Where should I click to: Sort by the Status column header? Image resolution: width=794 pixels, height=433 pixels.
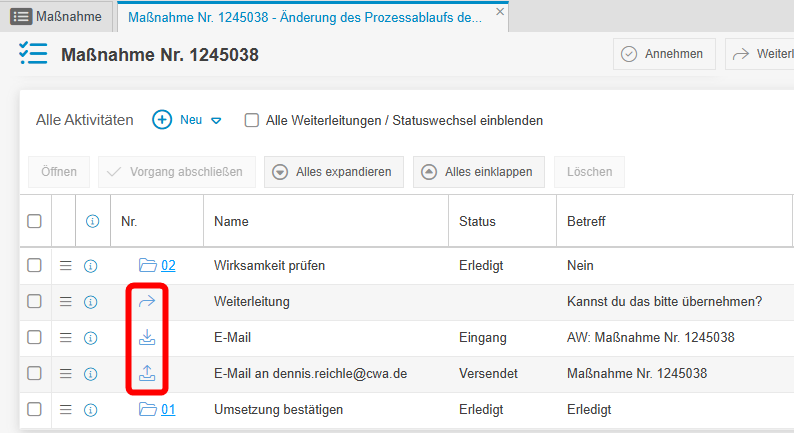pyautogui.click(x=477, y=221)
